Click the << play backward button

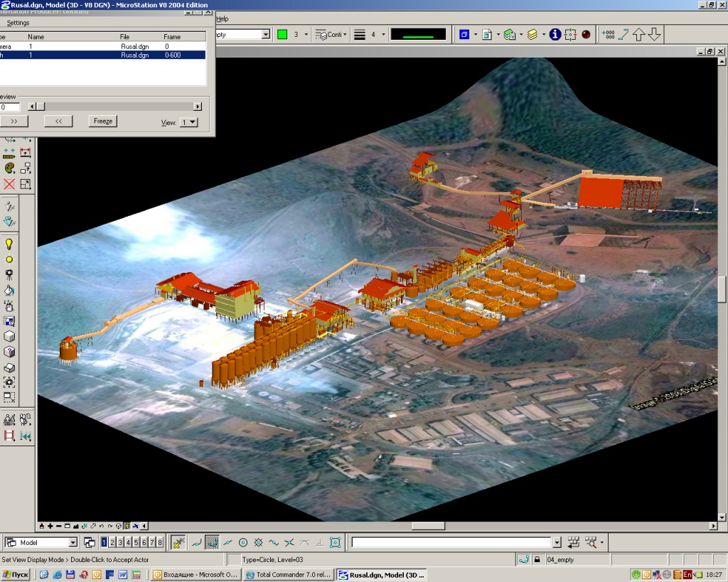(58, 121)
